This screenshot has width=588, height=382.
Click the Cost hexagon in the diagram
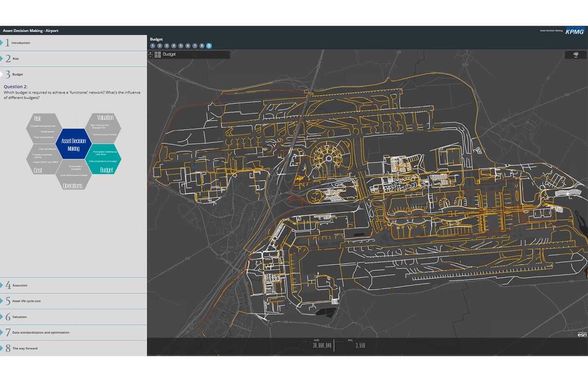[44, 159]
